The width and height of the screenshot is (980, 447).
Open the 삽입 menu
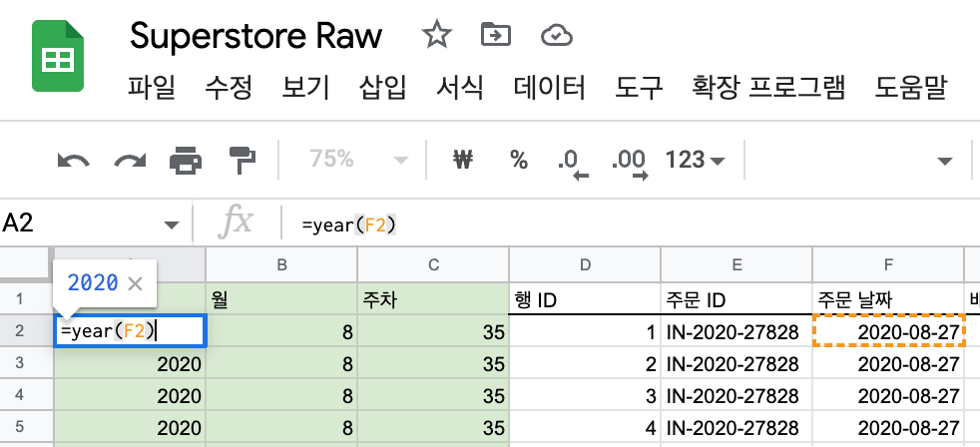click(x=383, y=88)
